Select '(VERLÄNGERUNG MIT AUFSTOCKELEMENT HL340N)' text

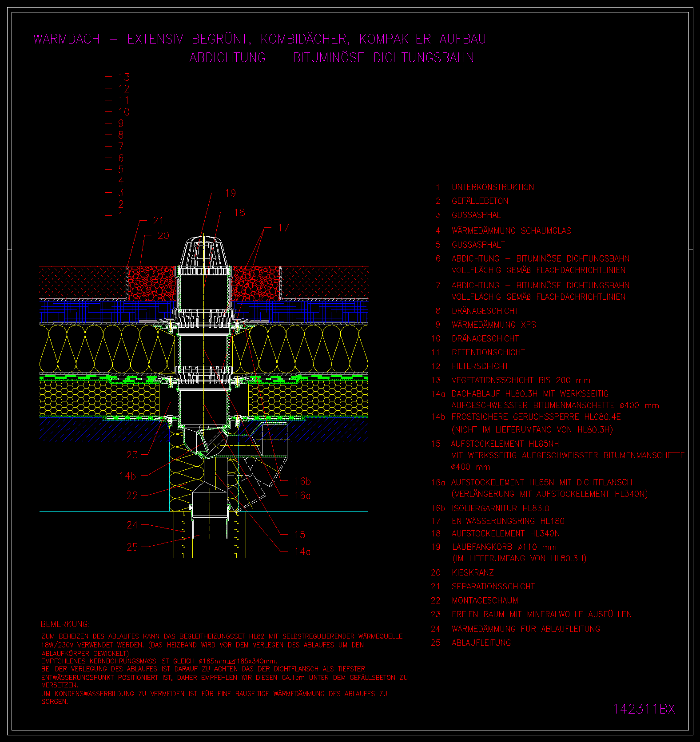click(549, 494)
